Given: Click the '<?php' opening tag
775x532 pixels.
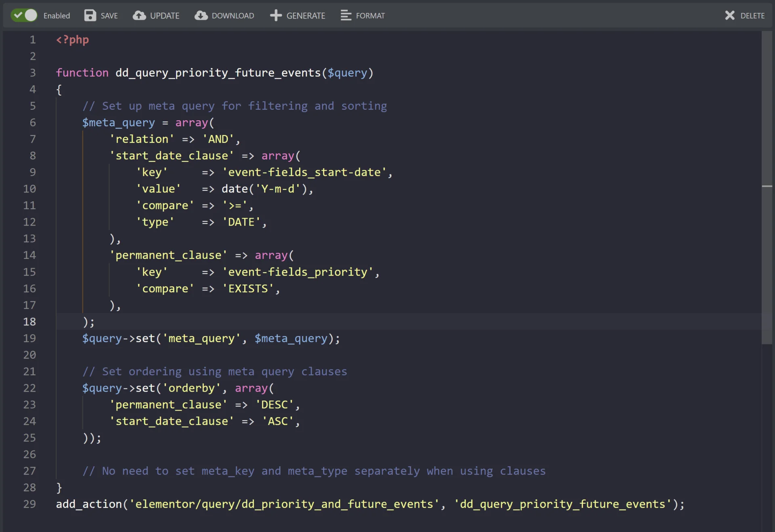Looking at the screenshot, I should 73,40.
